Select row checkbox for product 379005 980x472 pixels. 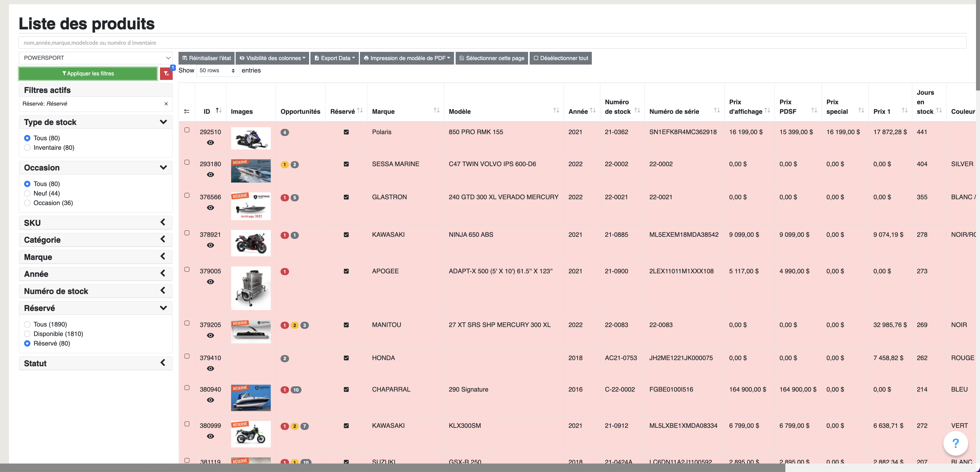click(187, 269)
